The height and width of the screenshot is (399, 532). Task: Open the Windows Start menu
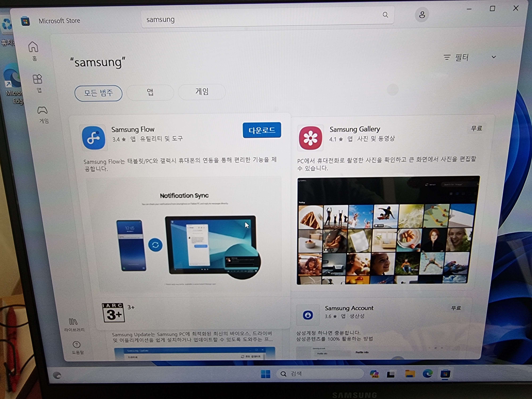(x=265, y=374)
